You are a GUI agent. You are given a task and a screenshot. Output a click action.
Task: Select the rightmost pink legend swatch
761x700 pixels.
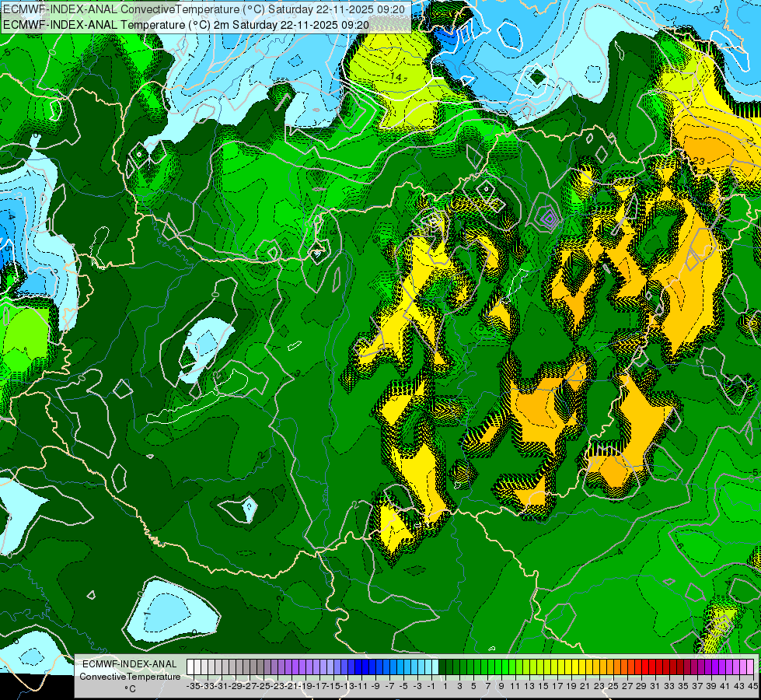[x=750, y=667]
